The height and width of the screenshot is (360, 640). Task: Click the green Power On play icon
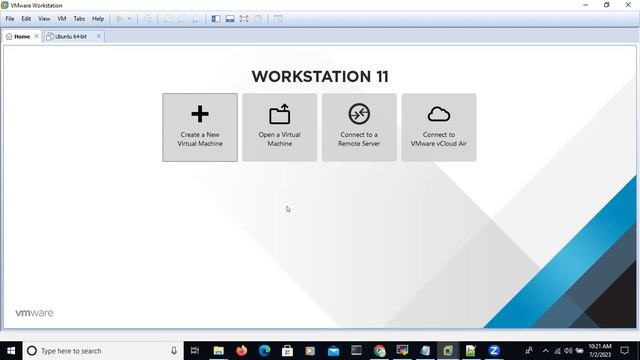(x=120, y=19)
